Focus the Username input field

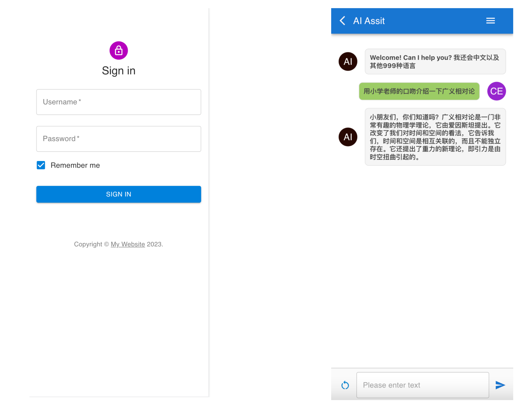(119, 102)
